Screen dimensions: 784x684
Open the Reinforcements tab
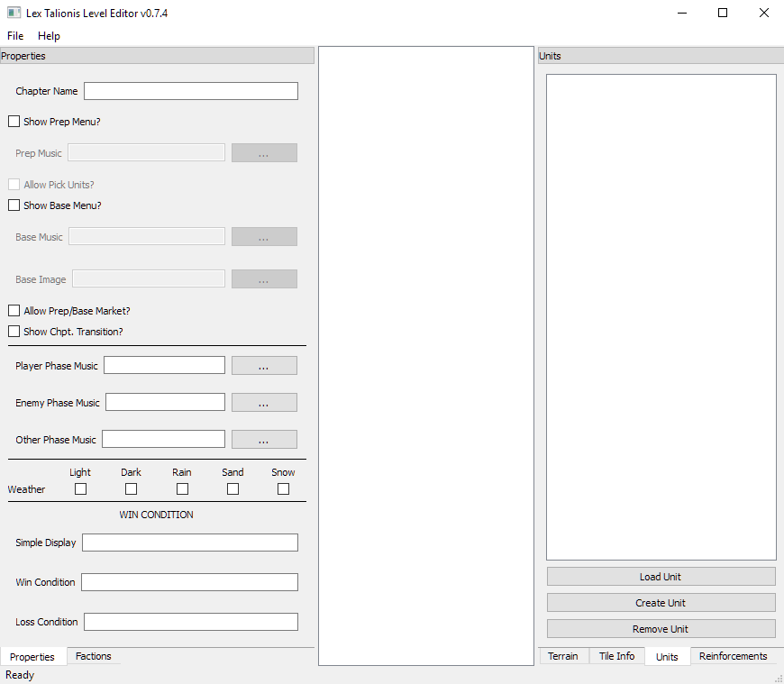click(x=733, y=657)
